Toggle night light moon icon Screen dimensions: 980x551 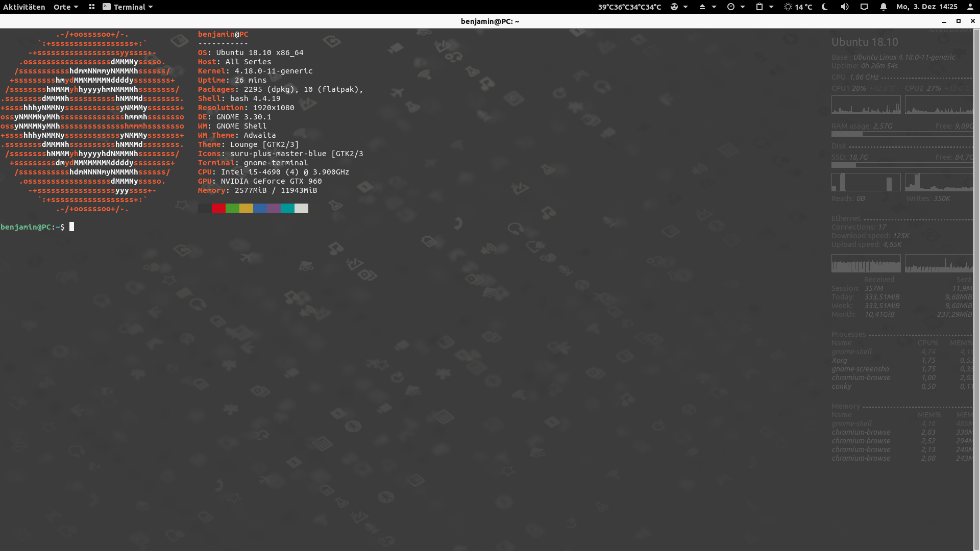(825, 7)
